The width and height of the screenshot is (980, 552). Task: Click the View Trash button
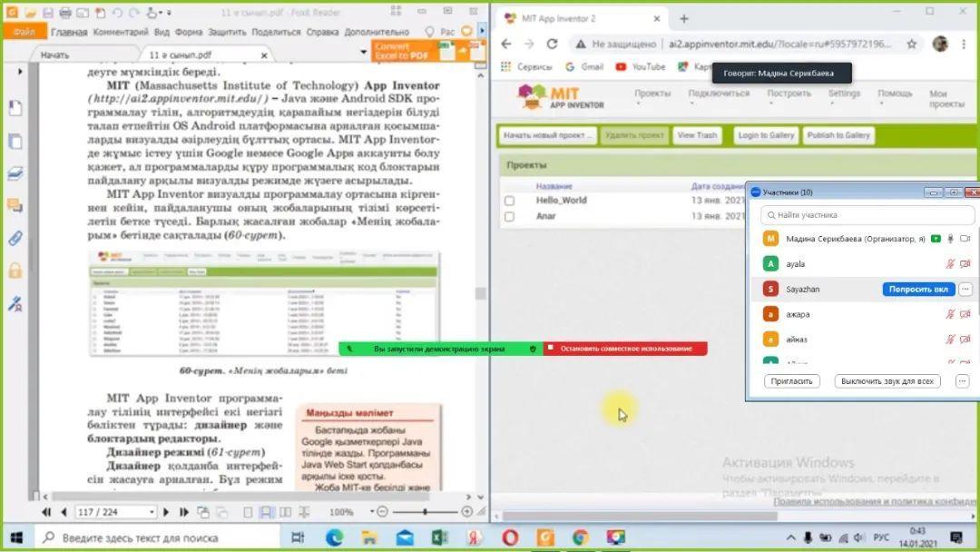tap(697, 135)
